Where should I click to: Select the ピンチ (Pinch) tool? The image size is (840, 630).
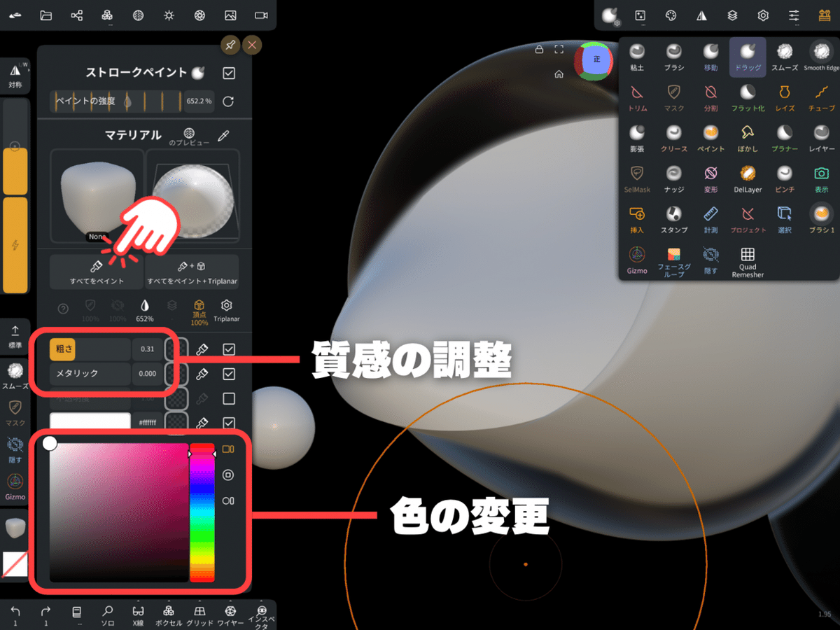point(785,178)
